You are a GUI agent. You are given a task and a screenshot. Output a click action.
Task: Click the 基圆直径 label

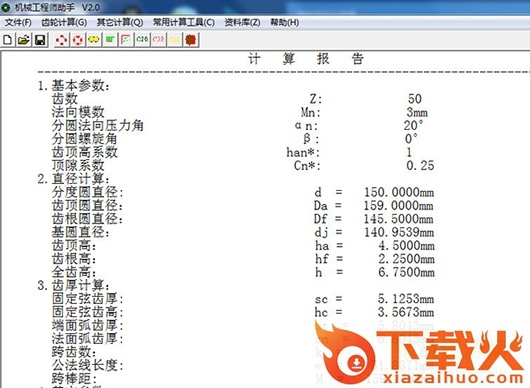(80, 232)
